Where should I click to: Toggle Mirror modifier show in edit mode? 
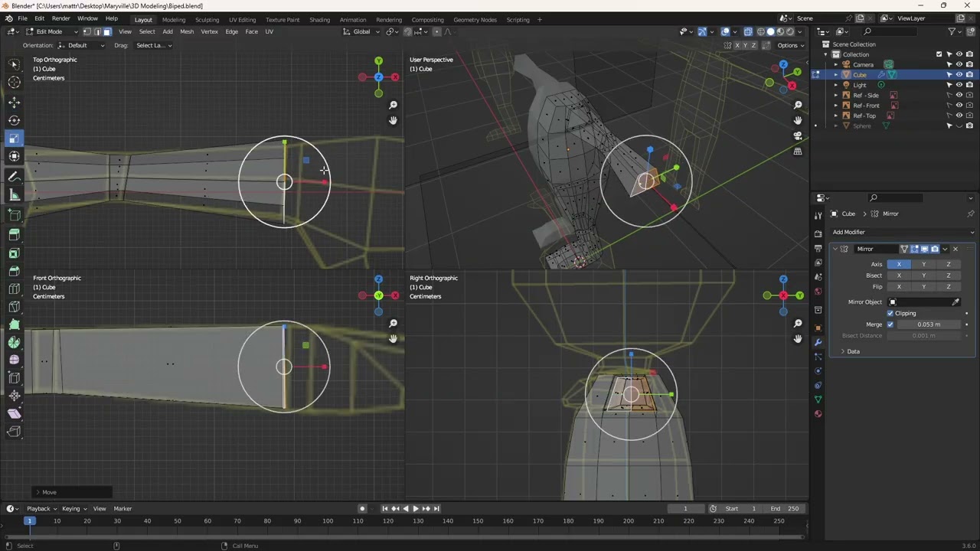[x=914, y=249]
